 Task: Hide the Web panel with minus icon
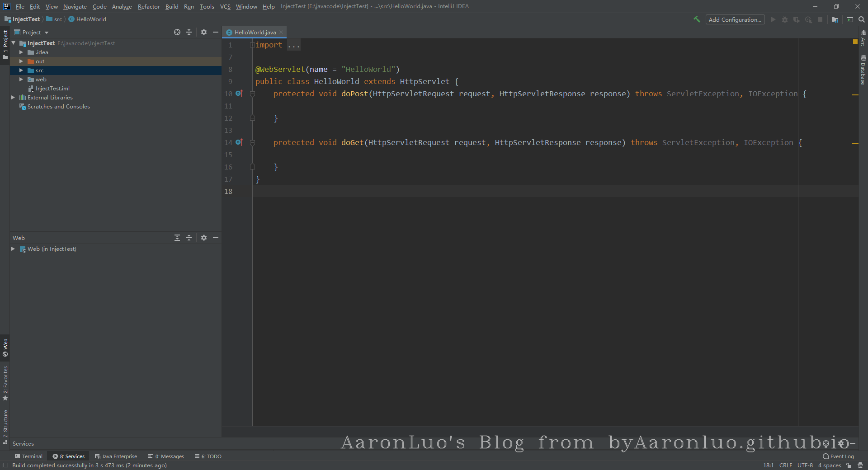(x=216, y=238)
